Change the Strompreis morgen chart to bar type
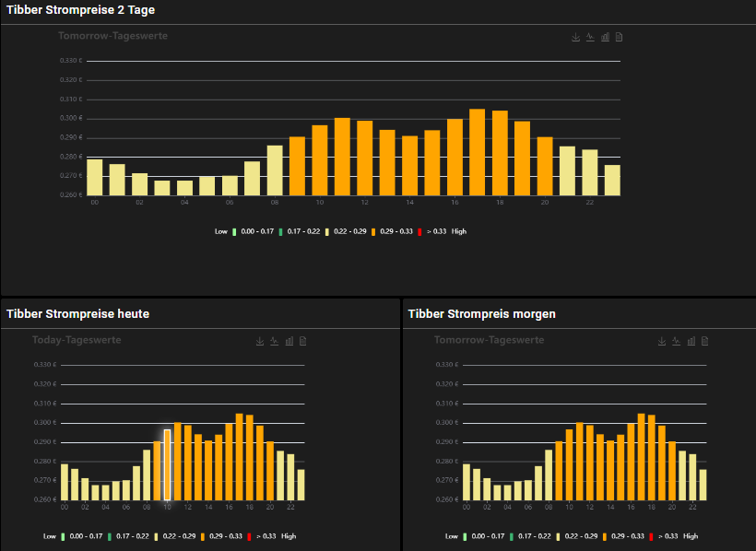The height and width of the screenshot is (551, 756). pos(691,341)
